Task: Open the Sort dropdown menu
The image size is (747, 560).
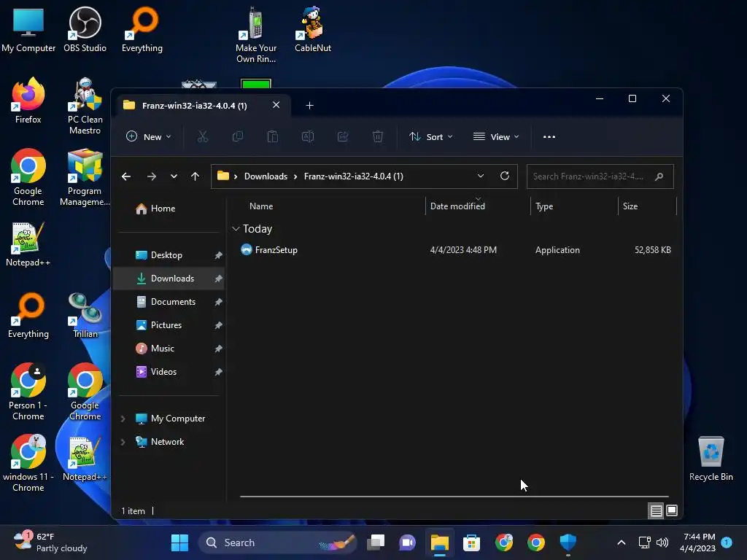Action: (x=430, y=136)
